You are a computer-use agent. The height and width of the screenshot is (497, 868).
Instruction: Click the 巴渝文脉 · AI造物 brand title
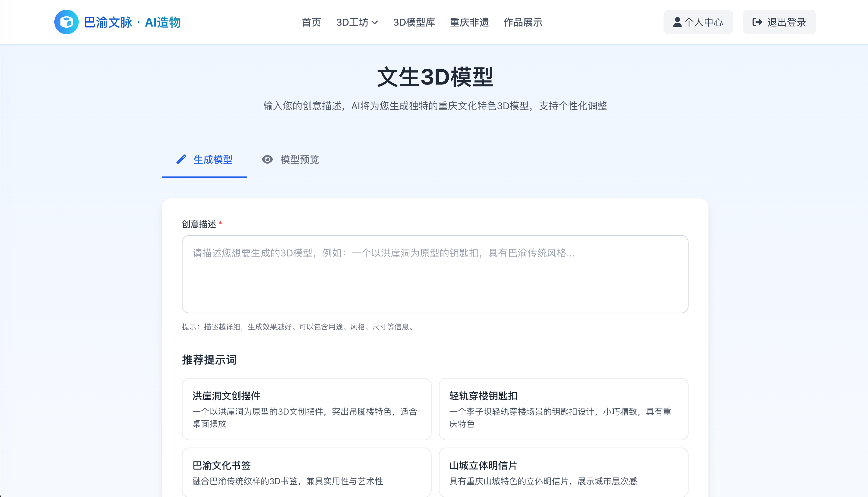pos(132,23)
